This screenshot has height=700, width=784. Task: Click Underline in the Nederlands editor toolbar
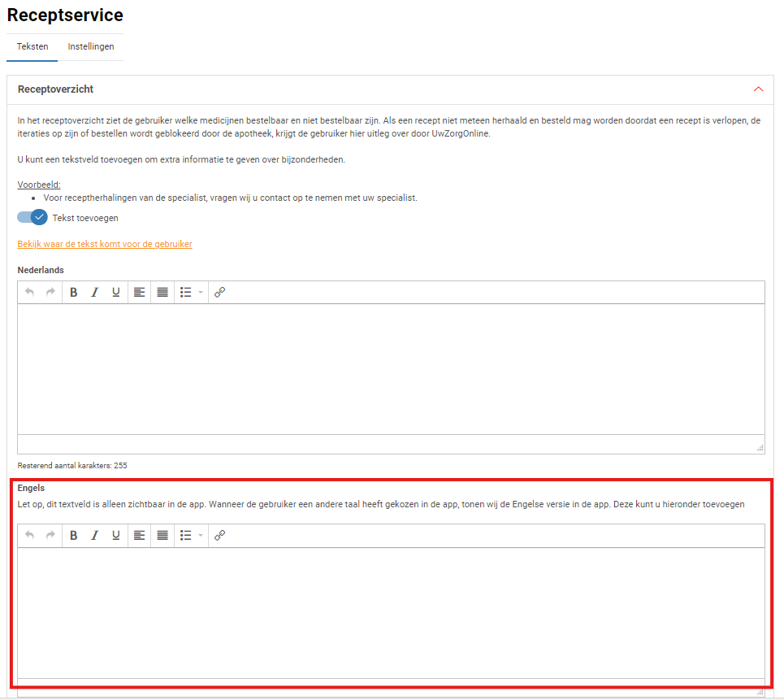click(x=116, y=293)
